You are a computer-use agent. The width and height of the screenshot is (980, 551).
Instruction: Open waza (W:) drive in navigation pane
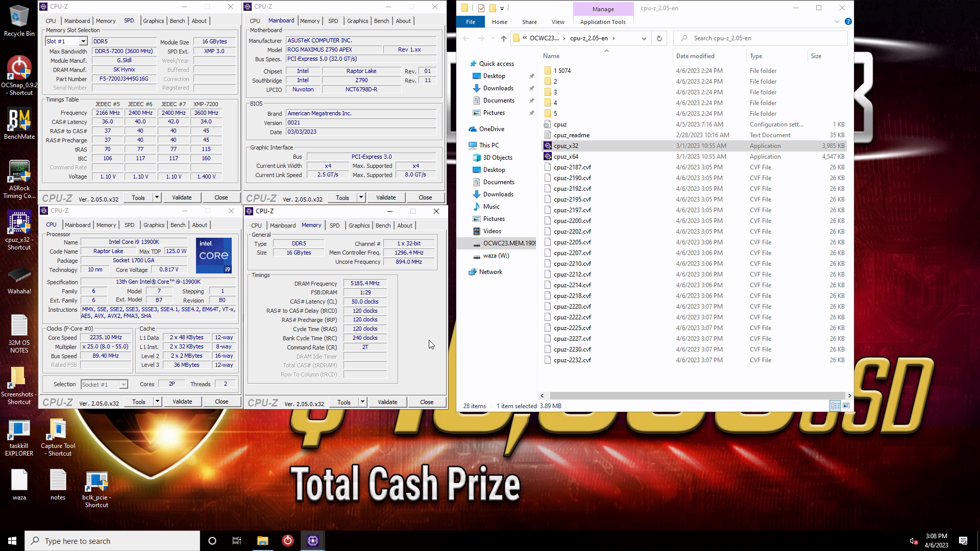click(496, 256)
